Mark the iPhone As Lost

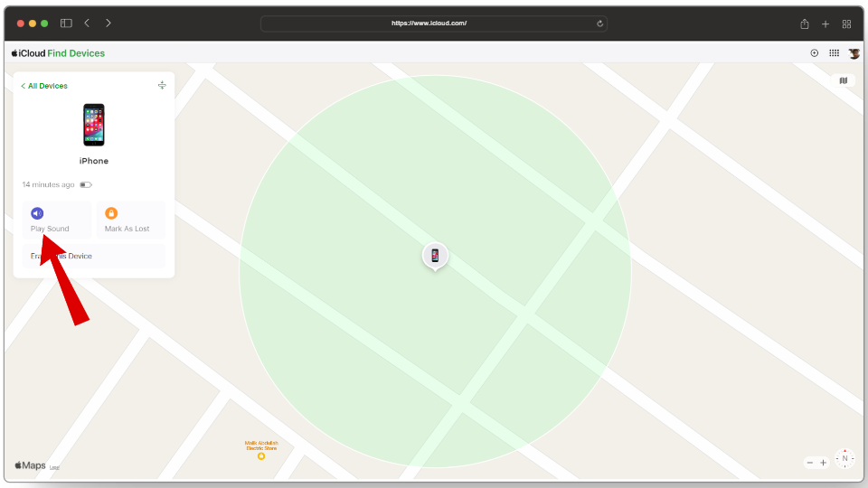tap(130, 220)
